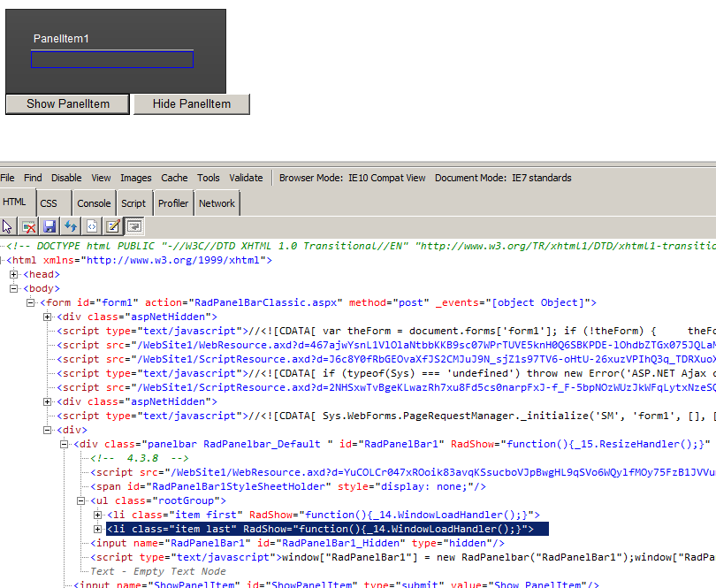Select the RadPanelBar1_Hidden input row

point(297,544)
